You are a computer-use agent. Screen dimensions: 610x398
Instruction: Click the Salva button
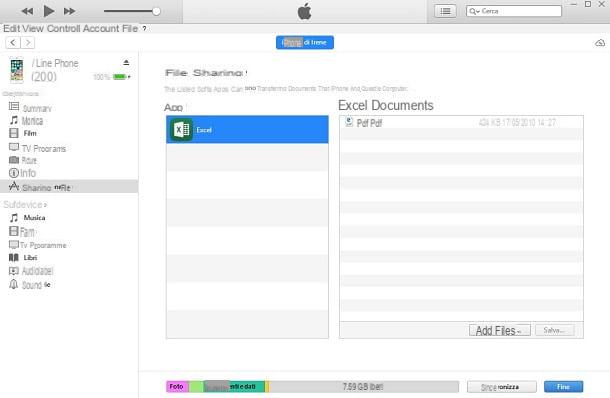pyautogui.click(x=554, y=330)
